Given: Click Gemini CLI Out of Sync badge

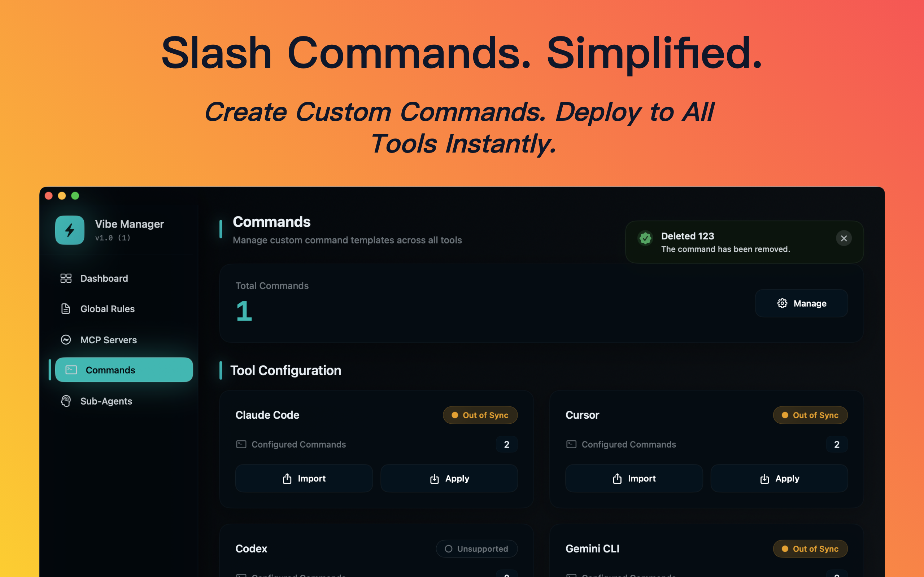Looking at the screenshot, I should point(810,549).
